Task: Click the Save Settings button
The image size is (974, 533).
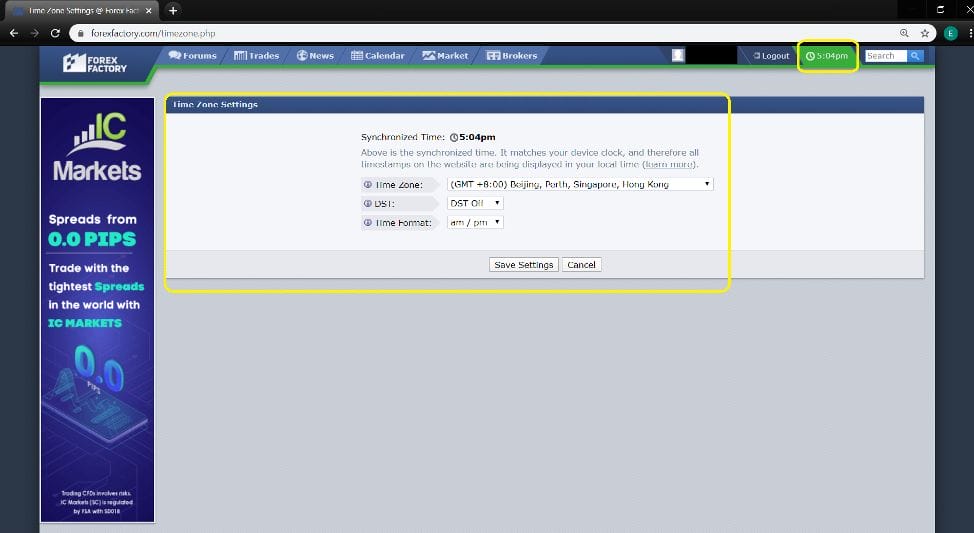Action: tap(523, 265)
